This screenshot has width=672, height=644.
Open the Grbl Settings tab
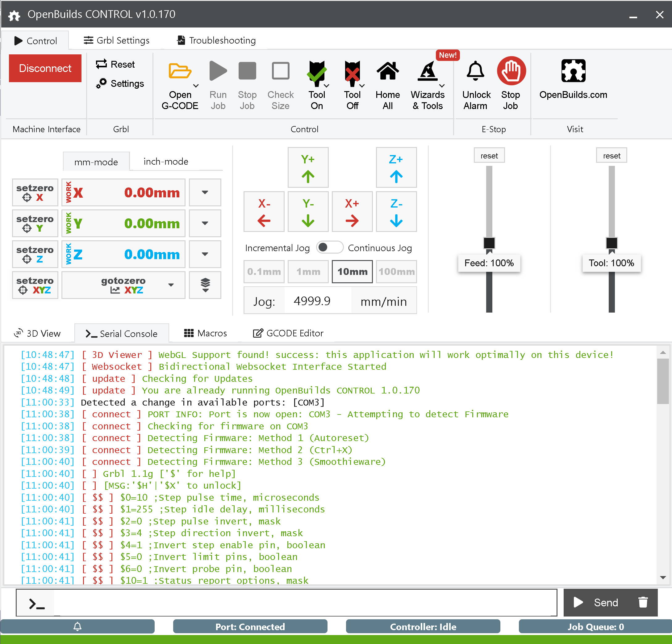tap(117, 40)
